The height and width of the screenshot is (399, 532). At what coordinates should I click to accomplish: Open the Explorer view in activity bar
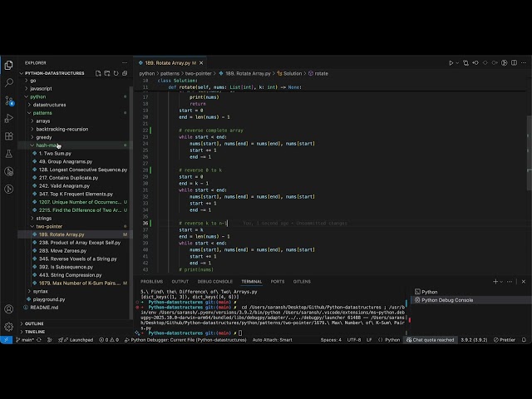pyautogui.click(x=9, y=65)
